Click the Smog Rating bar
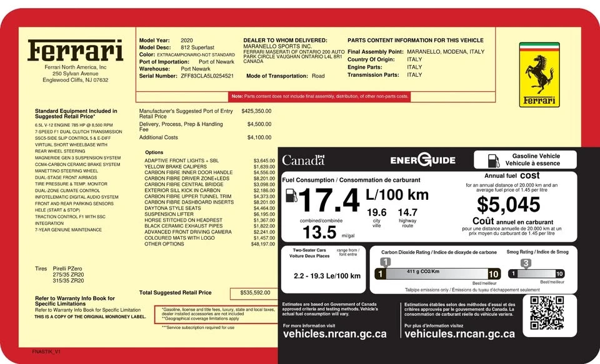This screenshot has width=600, height=364. tap(536, 273)
